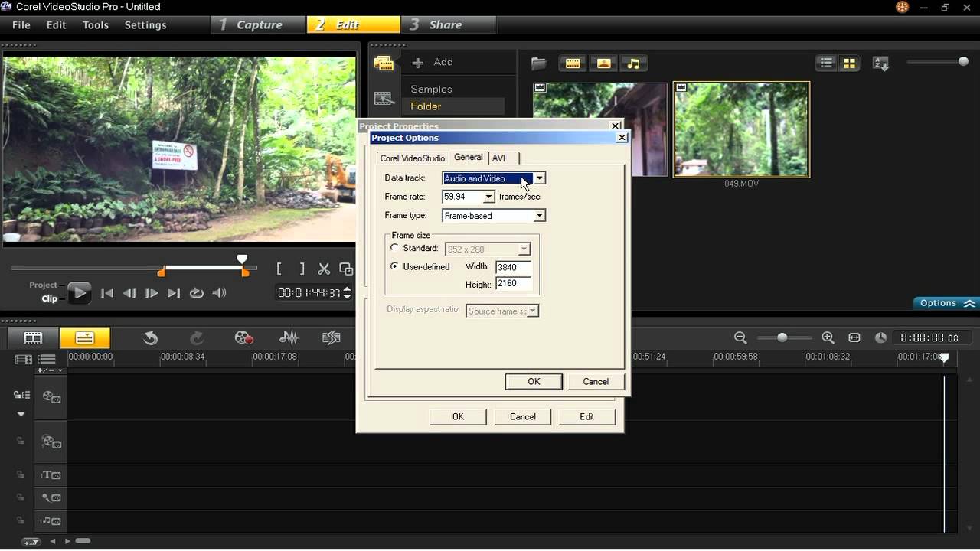The width and height of the screenshot is (980, 551).
Task: Click Fit Project in Timeline Window icon
Action: point(854,337)
